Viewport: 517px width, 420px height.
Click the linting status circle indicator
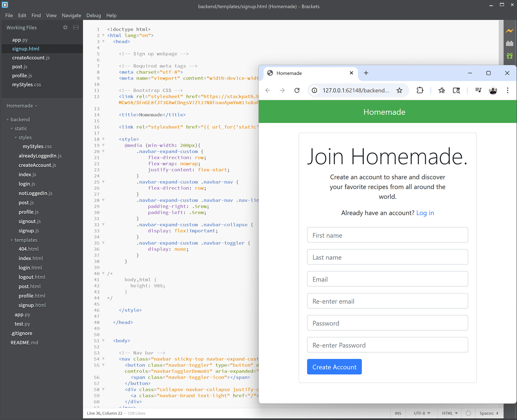click(468, 413)
